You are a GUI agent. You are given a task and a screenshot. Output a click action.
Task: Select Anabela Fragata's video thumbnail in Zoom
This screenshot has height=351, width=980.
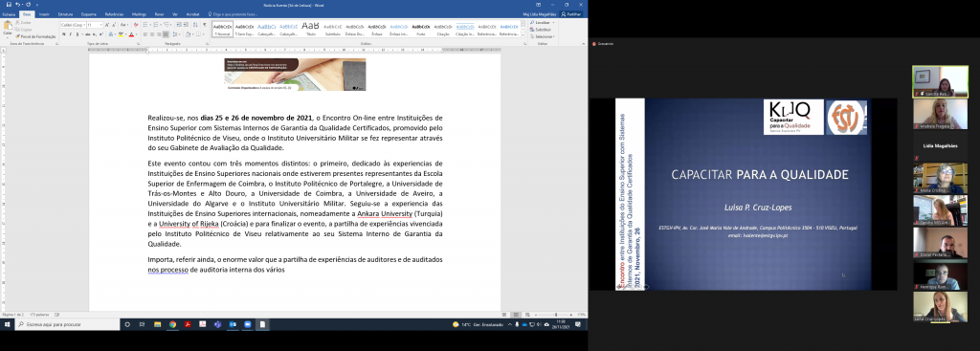(x=940, y=114)
